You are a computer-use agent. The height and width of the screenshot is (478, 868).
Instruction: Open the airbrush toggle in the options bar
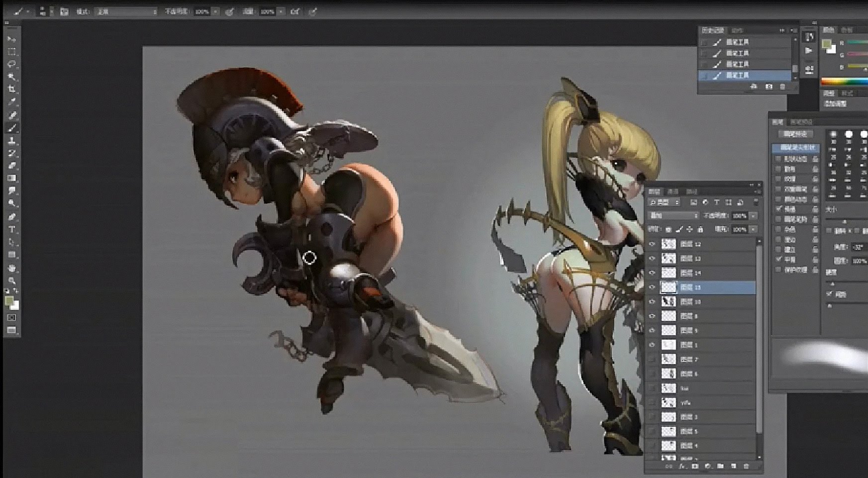pos(293,11)
